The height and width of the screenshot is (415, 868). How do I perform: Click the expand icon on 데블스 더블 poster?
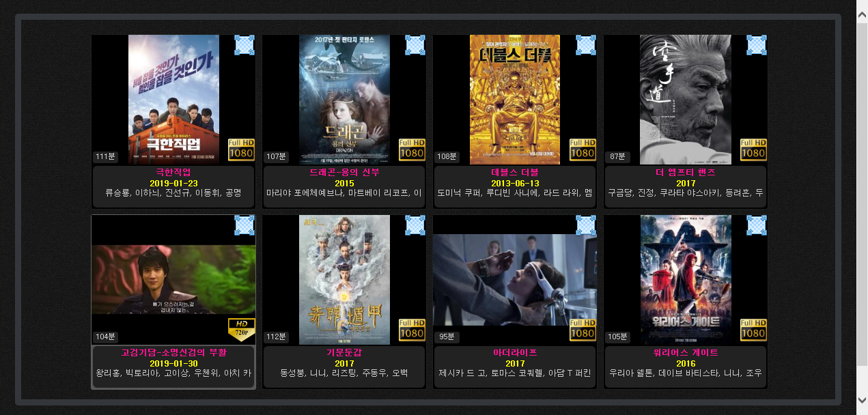click(586, 45)
